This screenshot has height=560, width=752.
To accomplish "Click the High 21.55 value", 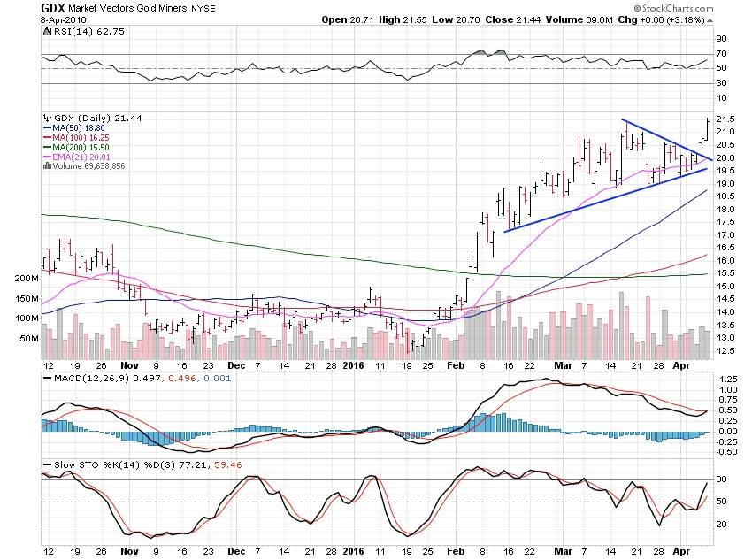I will click(x=403, y=19).
